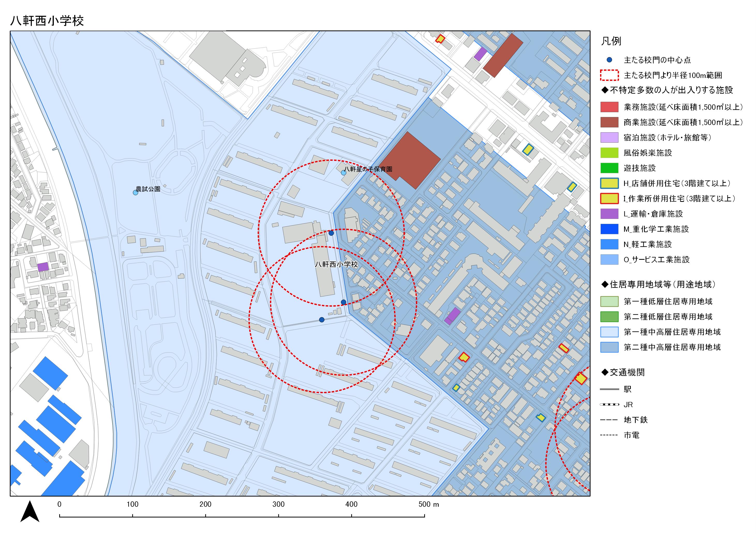Click the M_重化学工業施設 blue swatch
756x534 pixels.
pyautogui.click(x=609, y=229)
